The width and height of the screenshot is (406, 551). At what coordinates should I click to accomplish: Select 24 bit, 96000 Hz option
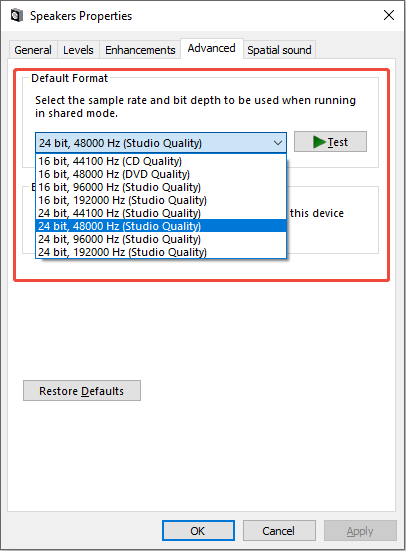(161, 239)
